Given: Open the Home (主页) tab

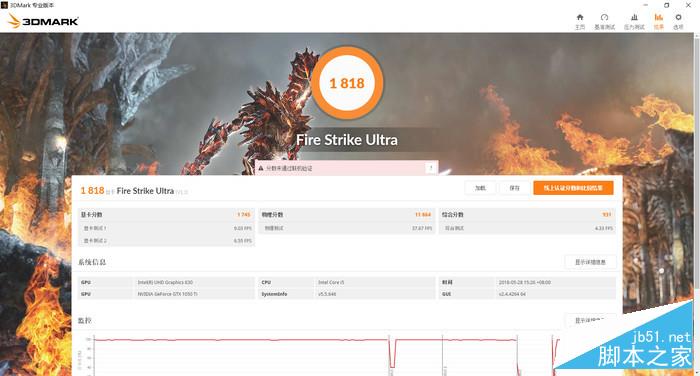Looking at the screenshot, I should click(x=580, y=21).
